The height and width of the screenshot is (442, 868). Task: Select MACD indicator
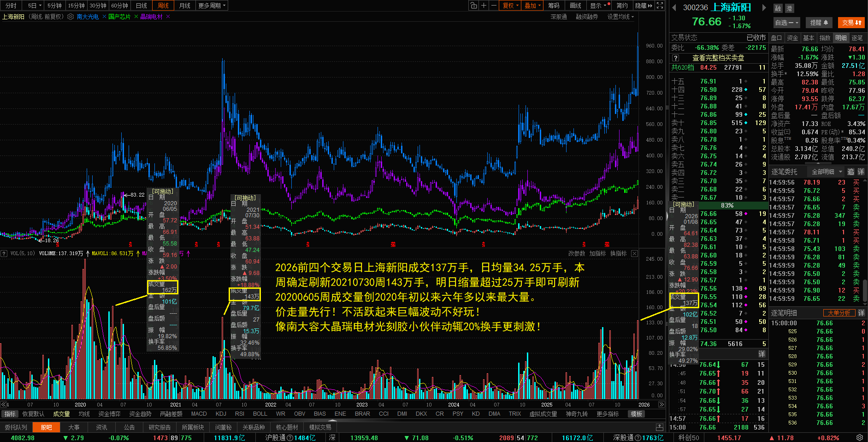[199, 414]
